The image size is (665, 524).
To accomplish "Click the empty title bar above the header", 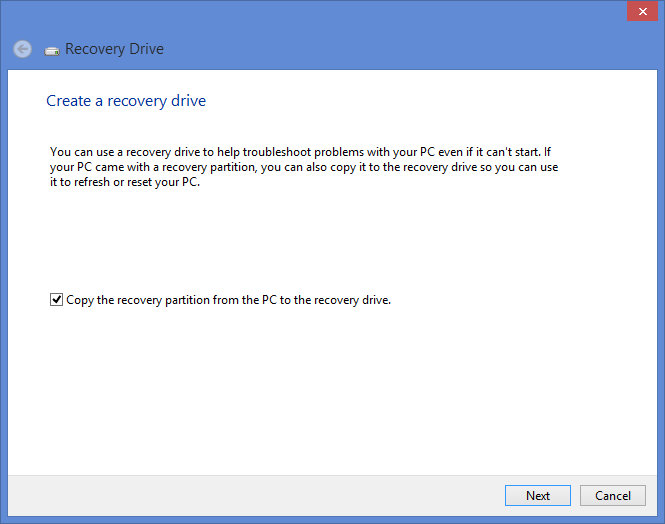I will (x=300, y=13).
